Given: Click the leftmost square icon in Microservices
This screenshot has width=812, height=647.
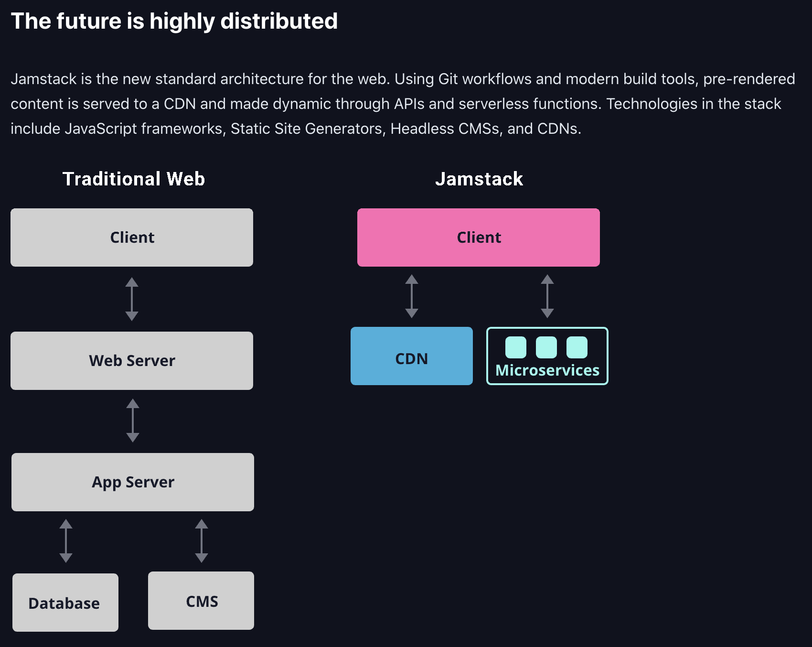Looking at the screenshot, I should point(516,347).
